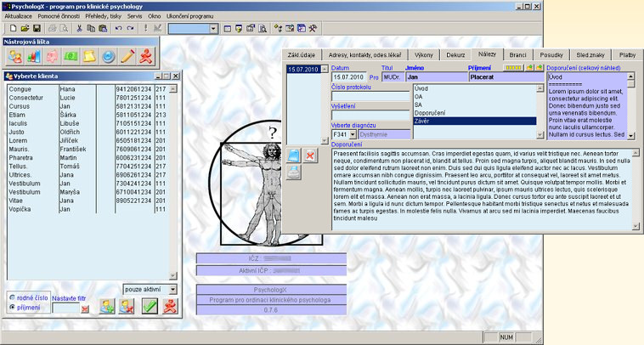This screenshot has width=644, height=345.
Task: Click the remove client icon with red X
Action: (127, 307)
